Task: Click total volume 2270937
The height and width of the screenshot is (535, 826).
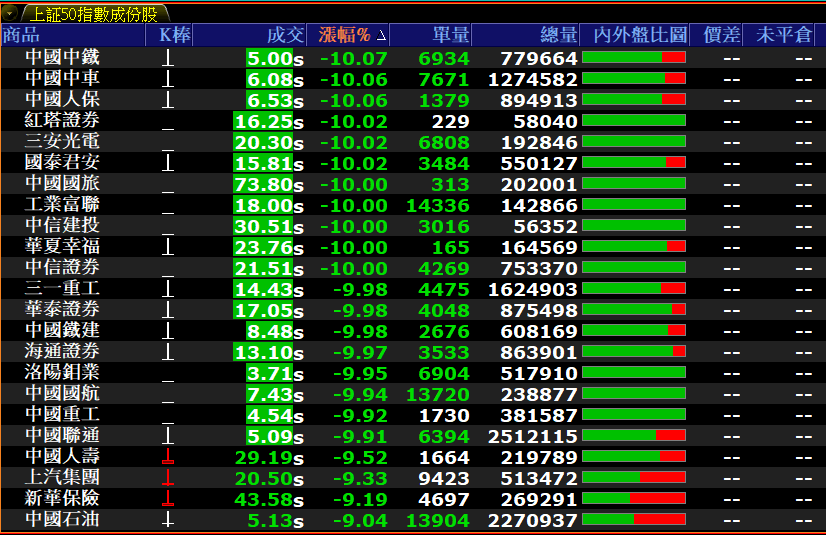Action: click(x=533, y=521)
